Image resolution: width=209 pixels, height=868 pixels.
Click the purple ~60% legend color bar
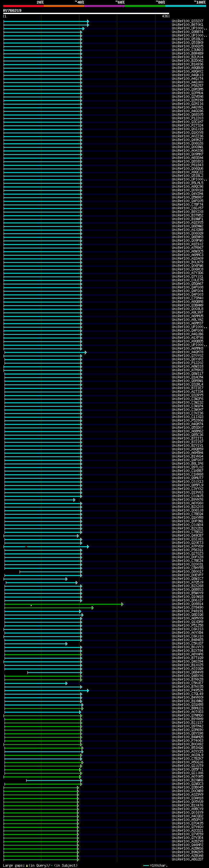(104, 6)
